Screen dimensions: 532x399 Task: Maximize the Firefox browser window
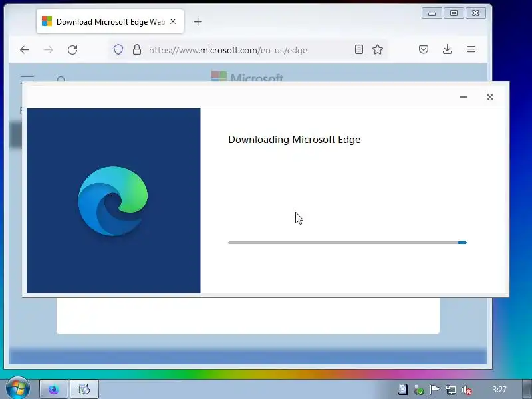(454, 13)
